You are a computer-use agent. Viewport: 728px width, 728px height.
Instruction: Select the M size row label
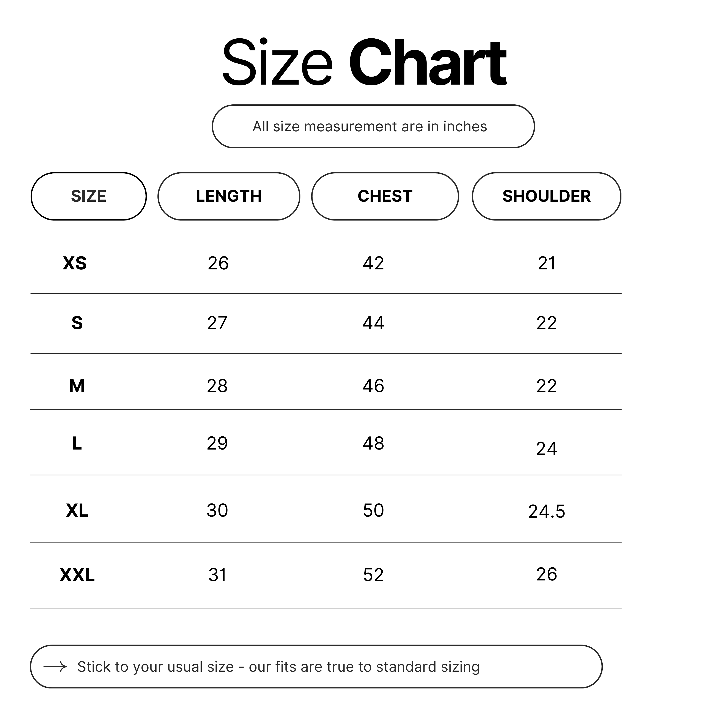(x=77, y=386)
